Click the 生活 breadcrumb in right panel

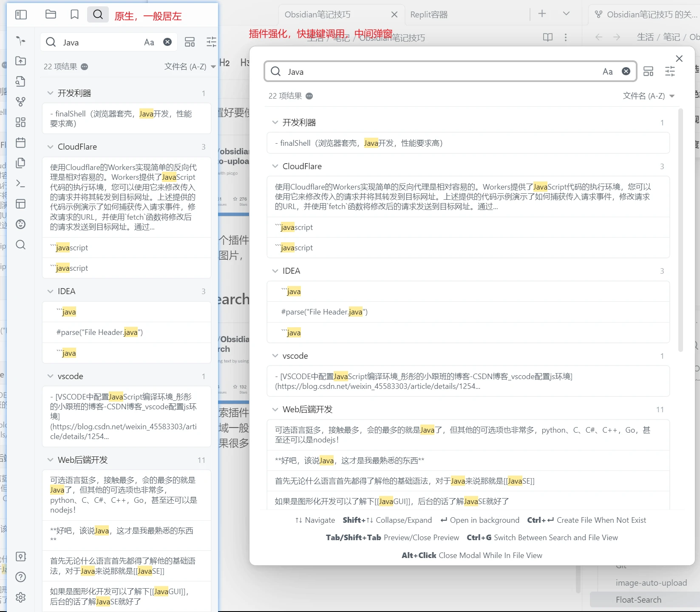[x=645, y=37]
